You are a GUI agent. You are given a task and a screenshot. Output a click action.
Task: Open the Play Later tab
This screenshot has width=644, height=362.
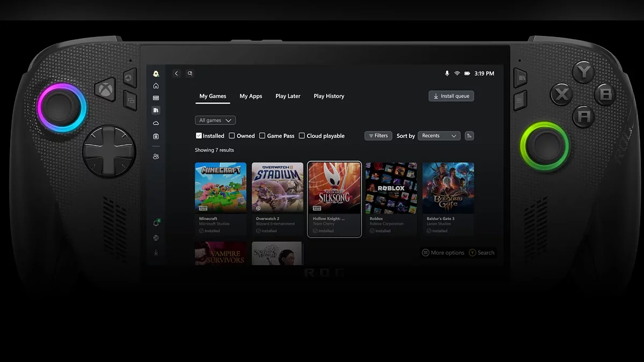[x=288, y=96]
